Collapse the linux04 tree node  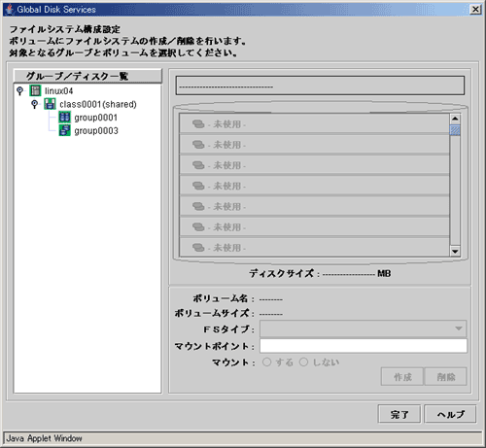(20, 91)
